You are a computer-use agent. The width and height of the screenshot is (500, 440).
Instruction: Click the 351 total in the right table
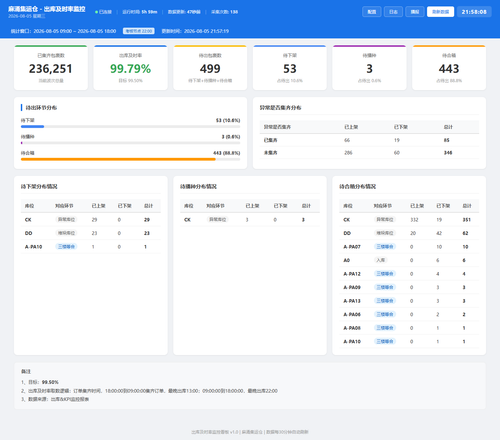tap(467, 220)
